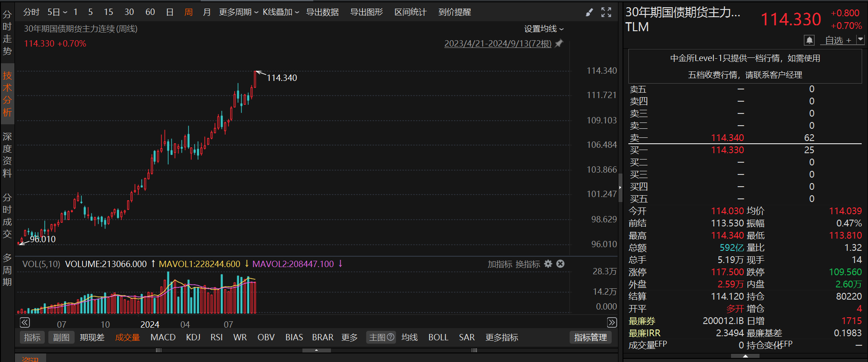868x362 pixels.
Task: Click 导出图形 to export chart
Action: click(367, 12)
